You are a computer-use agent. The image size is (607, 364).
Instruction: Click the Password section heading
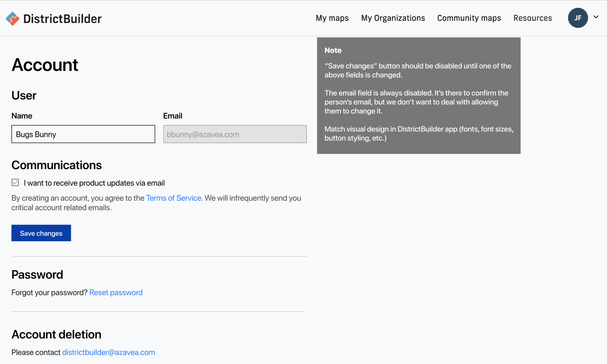tap(37, 274)
